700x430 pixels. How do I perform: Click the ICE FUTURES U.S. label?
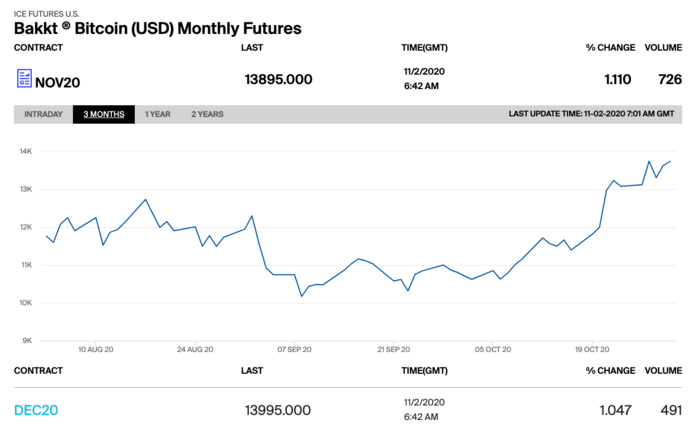(x=46, y=14)
